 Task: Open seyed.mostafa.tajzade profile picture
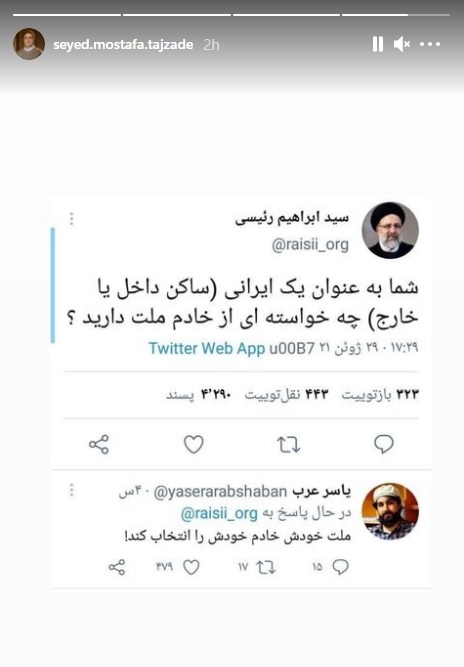pyautogui.click(x=29, y=44)
